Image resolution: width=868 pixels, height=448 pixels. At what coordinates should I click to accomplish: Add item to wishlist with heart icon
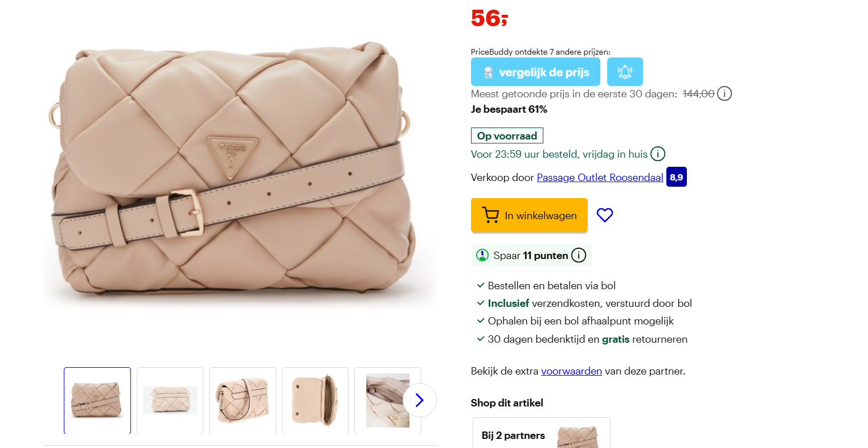tap(605, 215)
